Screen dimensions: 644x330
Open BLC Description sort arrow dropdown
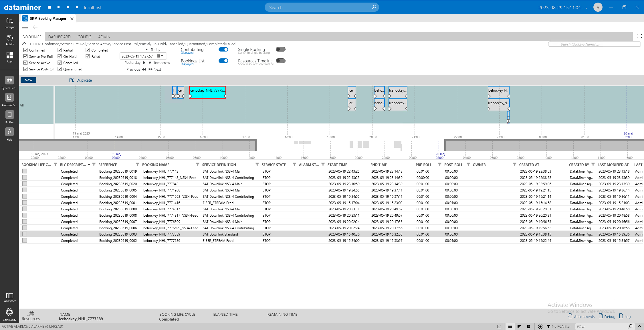pyautogui.click(x=89, y=165)
